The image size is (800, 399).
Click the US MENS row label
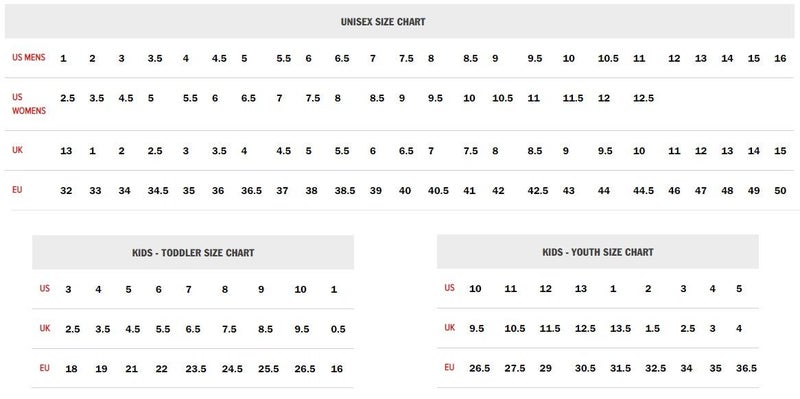click(x=29, y=58)
